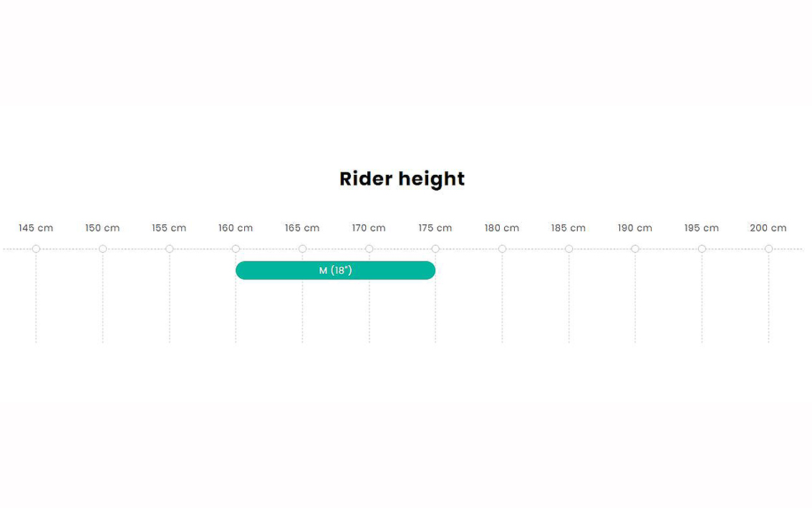
Task: Click the 150 cm scale marker circle
Action: point(102,249)
